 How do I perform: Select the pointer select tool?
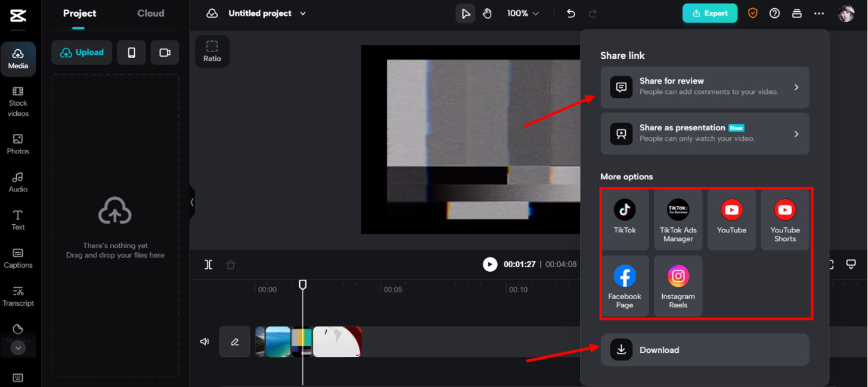pos(465,13)
